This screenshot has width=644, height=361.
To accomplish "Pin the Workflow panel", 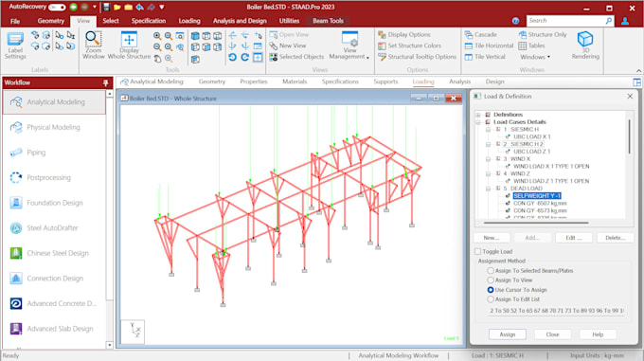I will pos(105,83).
